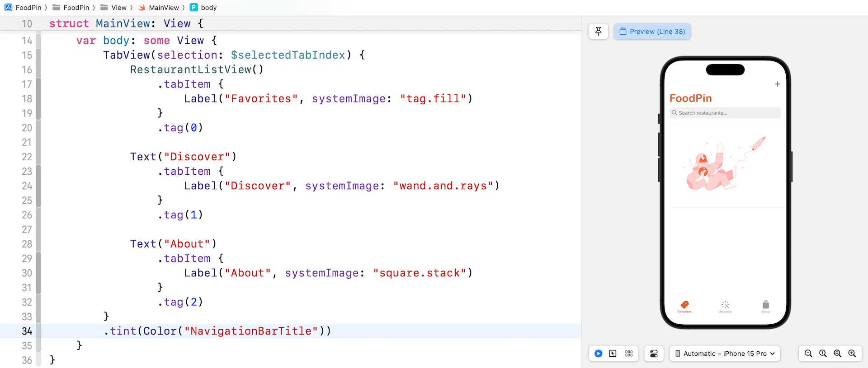
Task: Open the Automatic – iPhone 15 Pro dropdown
Action: (725, 354)
